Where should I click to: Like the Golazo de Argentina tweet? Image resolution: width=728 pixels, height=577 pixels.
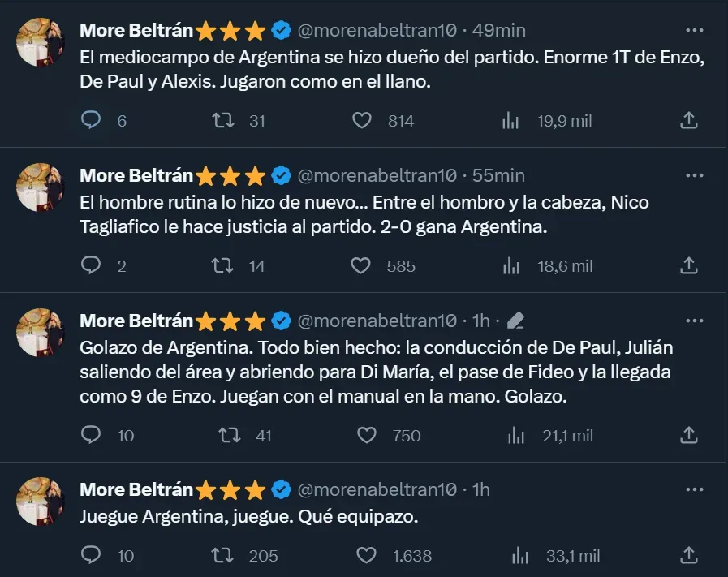(x=367, y=436)
